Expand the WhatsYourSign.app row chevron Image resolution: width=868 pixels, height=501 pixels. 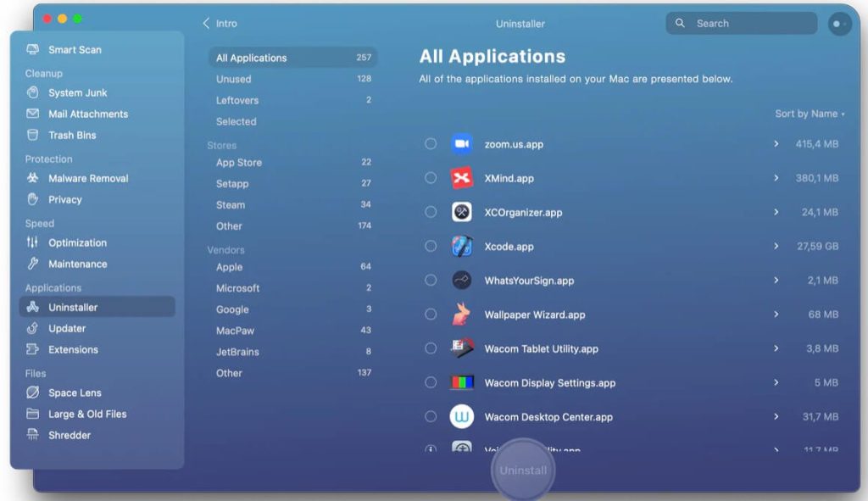click(x=776, y=281)
